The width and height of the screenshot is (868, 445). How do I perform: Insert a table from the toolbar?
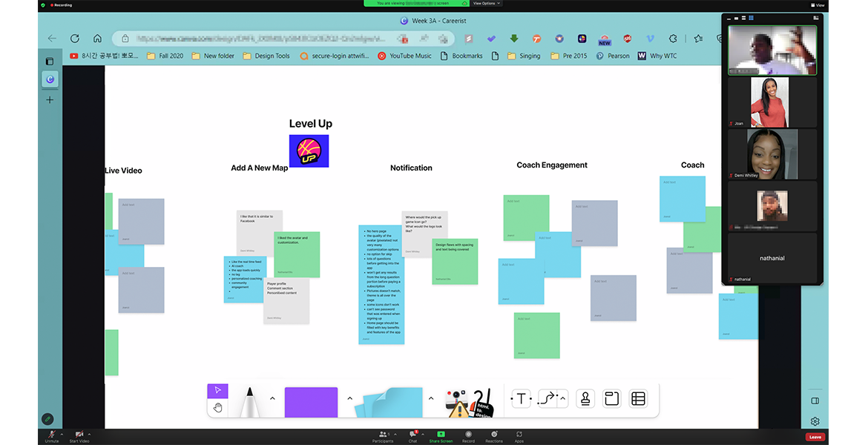pyautogui.click(x=638, y=399)
